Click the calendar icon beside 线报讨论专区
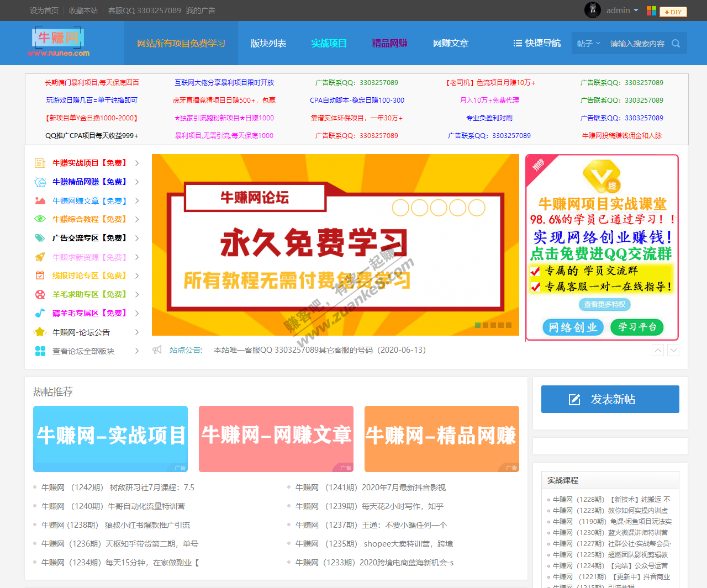Viewport: 707px width, 588px height. (x=40, y=276)
